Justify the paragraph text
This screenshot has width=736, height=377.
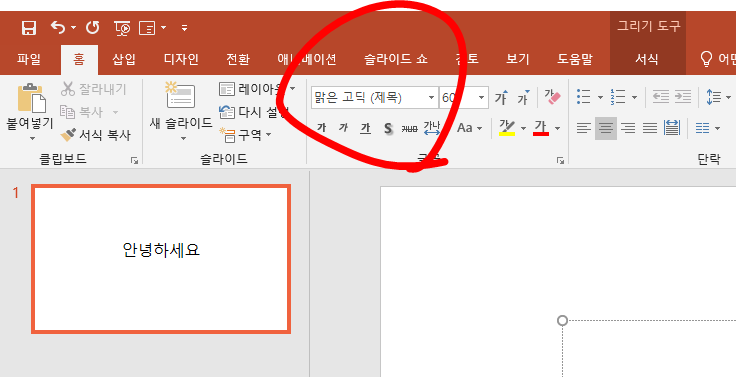[x=650, y=128]
